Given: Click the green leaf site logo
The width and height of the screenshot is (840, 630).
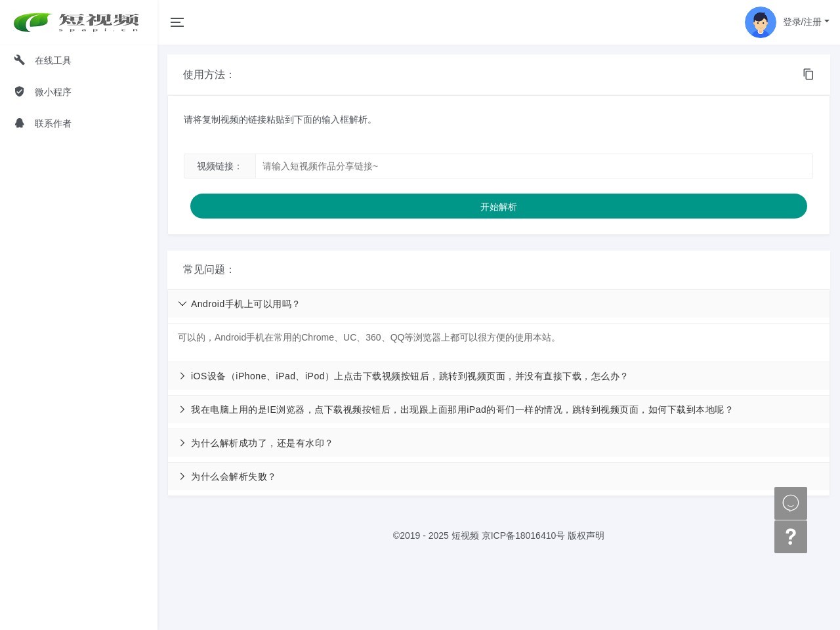Looking at the screenshot, I should pos(33,22).
